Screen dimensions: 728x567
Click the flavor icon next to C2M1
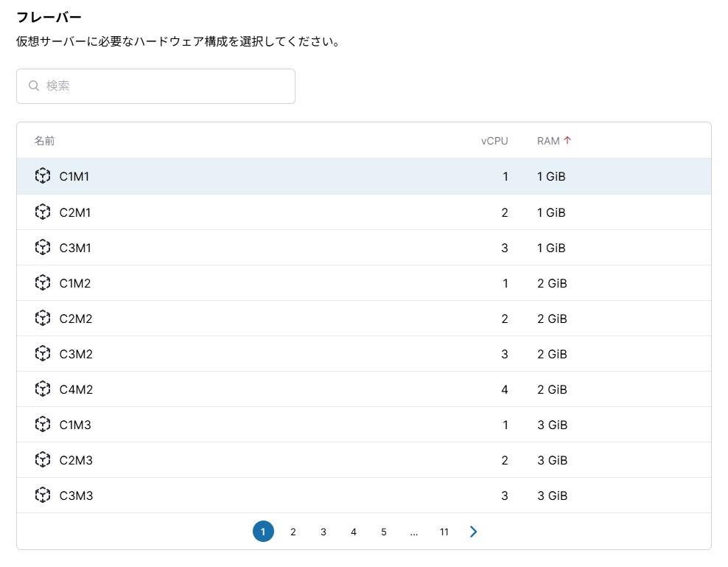tap(42, 212)
